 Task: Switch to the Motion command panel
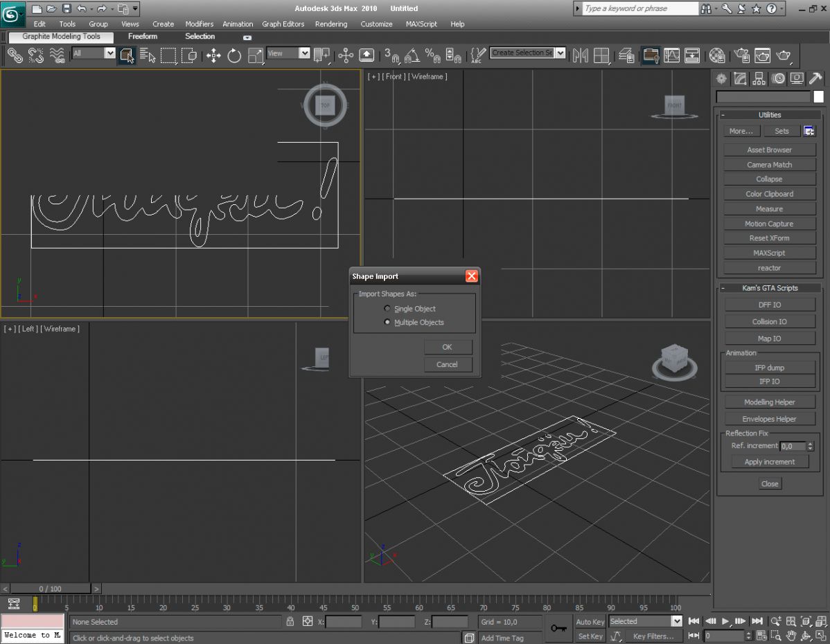click(778, 79)
